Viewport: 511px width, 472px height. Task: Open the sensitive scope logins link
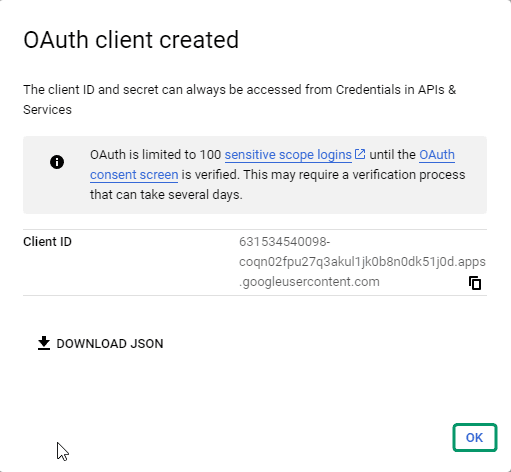(288, 155)
